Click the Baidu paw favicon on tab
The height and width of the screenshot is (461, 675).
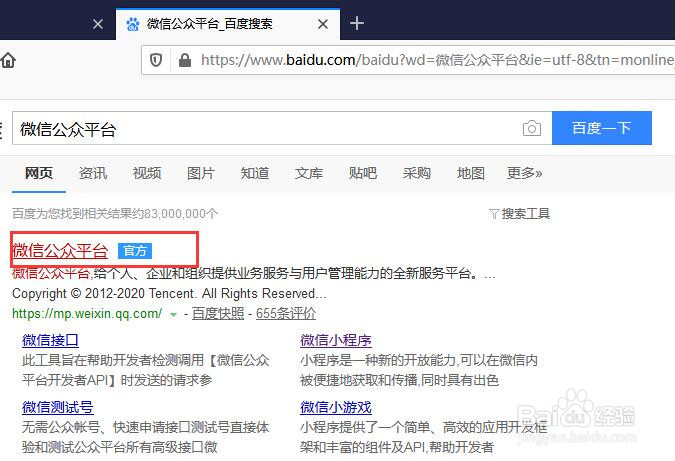coord(133,24)
